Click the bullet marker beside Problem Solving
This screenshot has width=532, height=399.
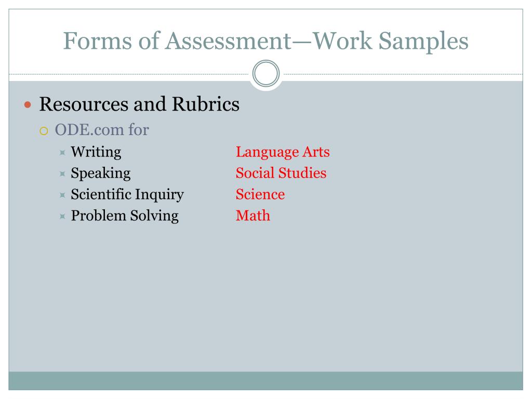tap(62, 216)
